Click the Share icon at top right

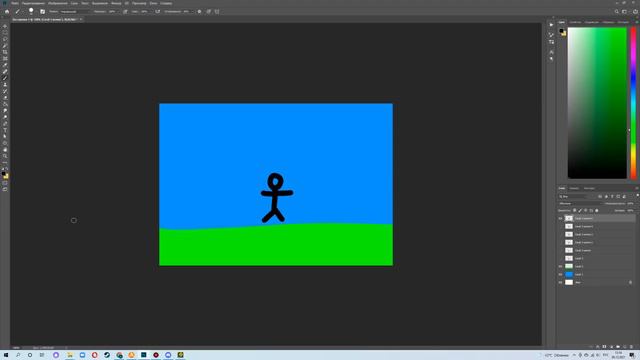[635, 11]
